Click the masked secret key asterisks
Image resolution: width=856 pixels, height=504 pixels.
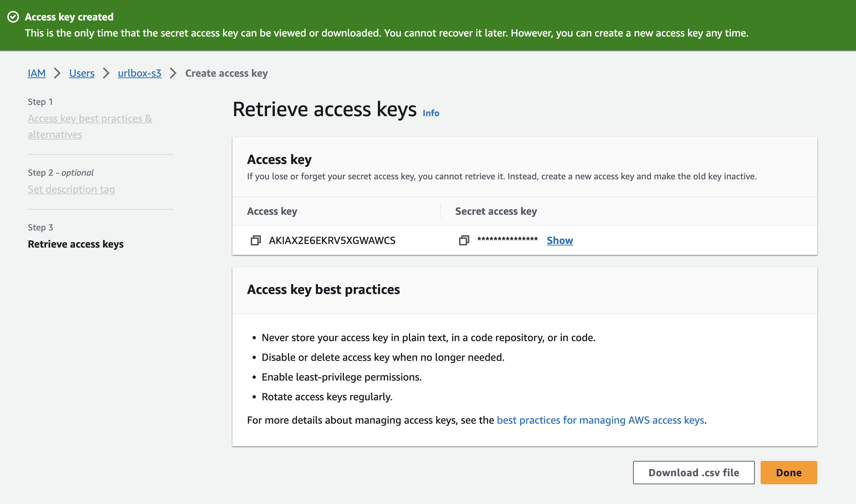pos(507,240)
